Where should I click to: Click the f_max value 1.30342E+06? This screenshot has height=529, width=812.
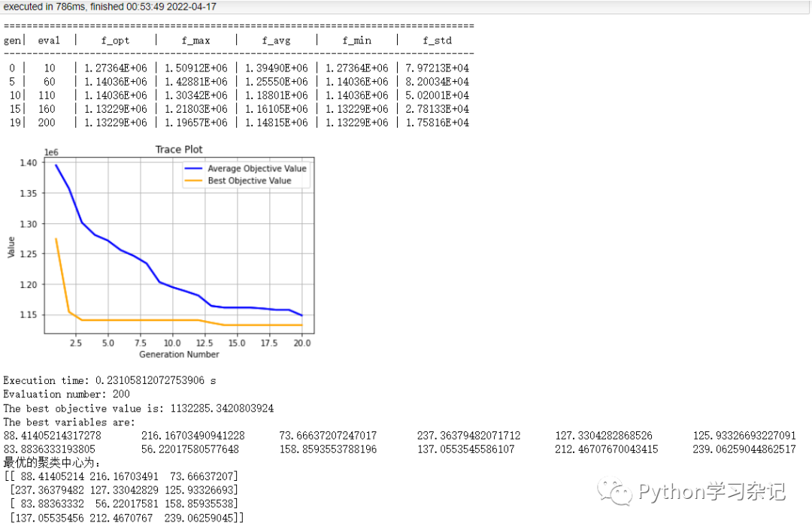click(x=195, y=95)
